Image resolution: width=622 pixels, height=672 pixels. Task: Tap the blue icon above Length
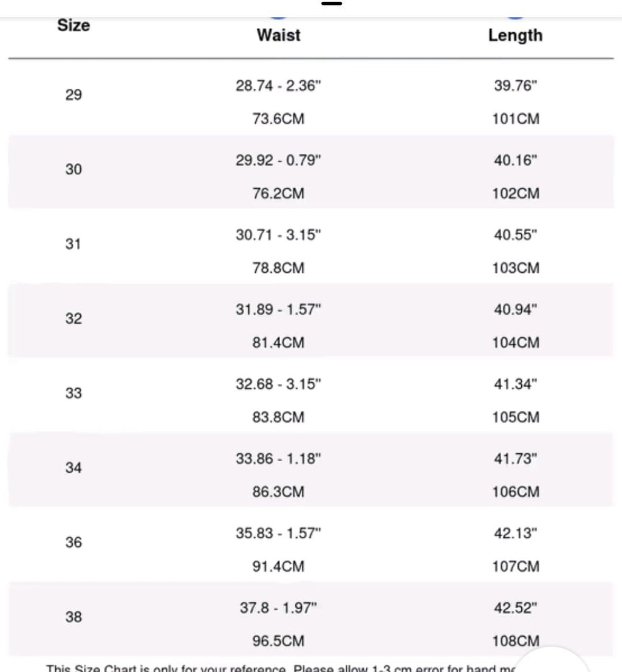514,18
